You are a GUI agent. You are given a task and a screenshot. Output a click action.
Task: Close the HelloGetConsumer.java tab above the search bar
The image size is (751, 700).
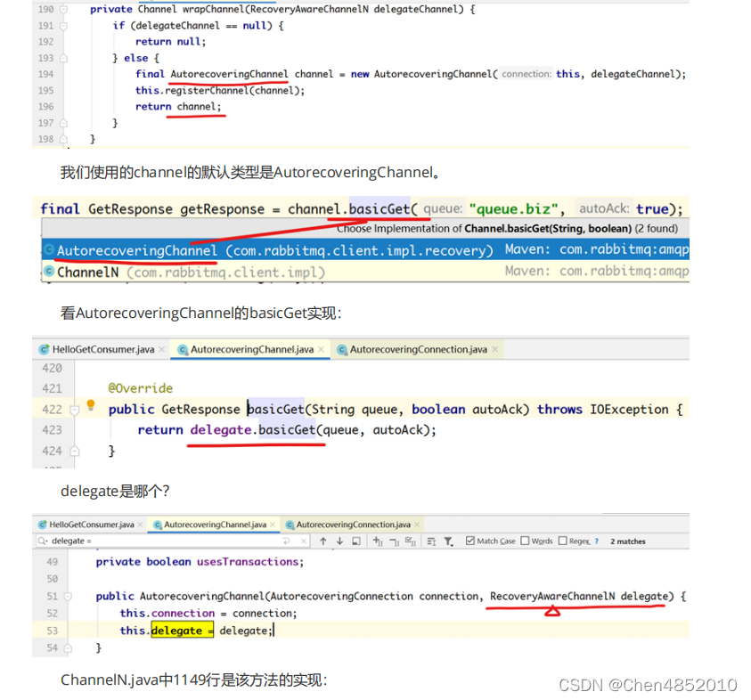pyautogui.click(x=140, y=525)
